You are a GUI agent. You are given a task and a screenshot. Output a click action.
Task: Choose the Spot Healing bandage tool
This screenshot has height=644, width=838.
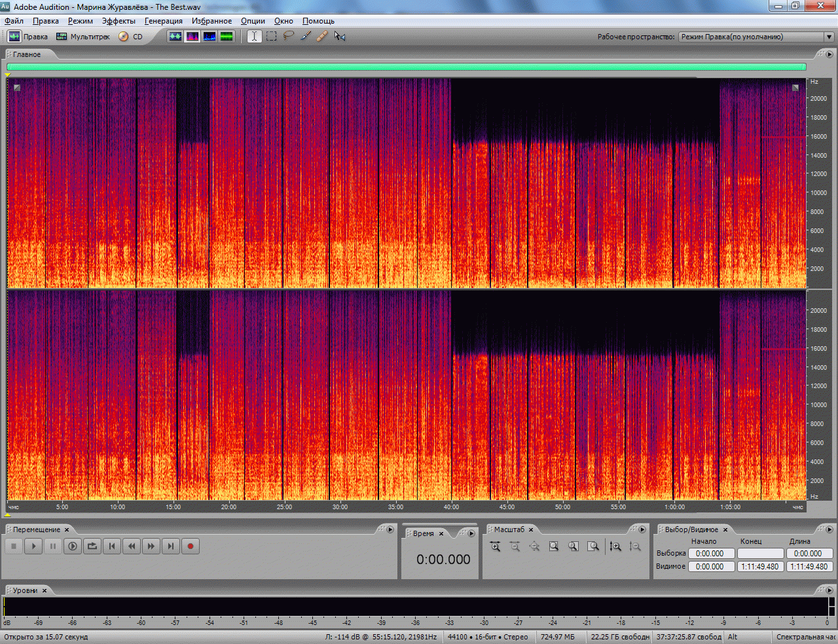coord(322,37)
